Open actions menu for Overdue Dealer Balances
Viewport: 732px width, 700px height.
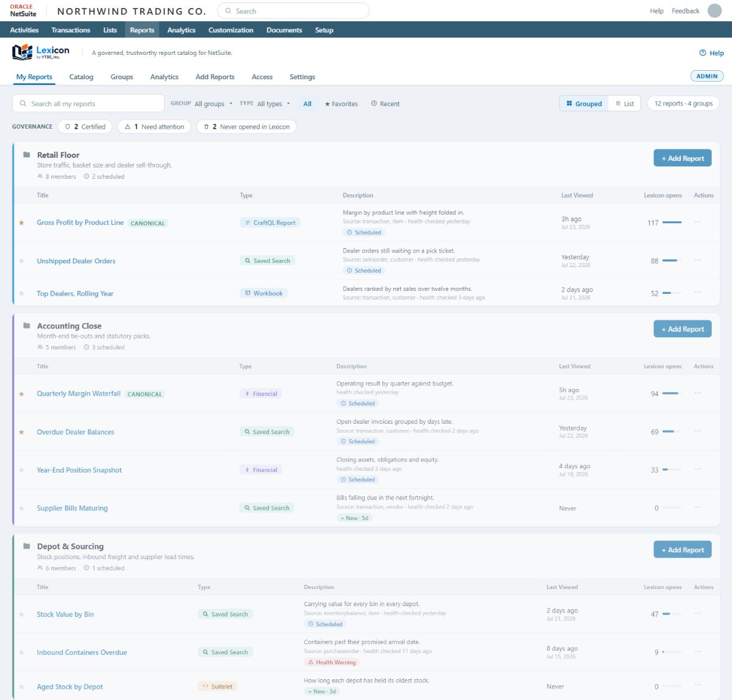pyautogui.click(x=698, y=431)
